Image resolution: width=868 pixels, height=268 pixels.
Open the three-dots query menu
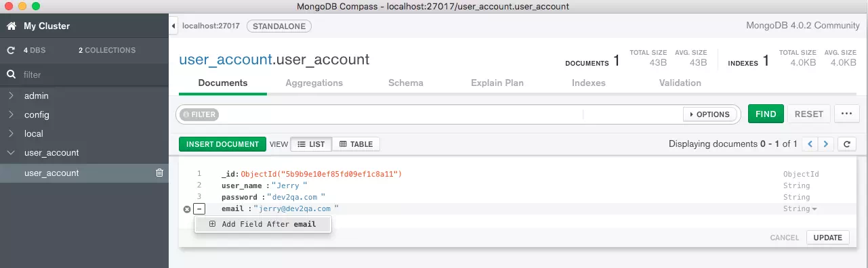pyautogui.click(x=846, y=114)
